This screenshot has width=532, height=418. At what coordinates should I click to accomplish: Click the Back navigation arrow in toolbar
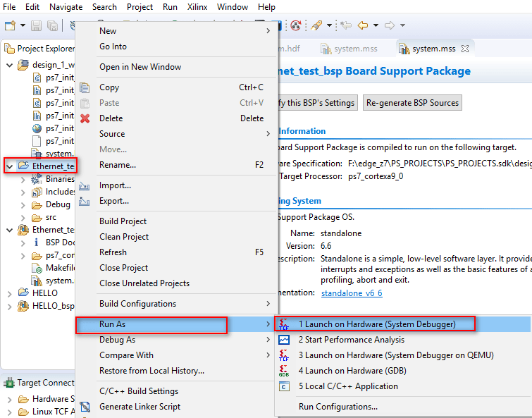(363, 26)
